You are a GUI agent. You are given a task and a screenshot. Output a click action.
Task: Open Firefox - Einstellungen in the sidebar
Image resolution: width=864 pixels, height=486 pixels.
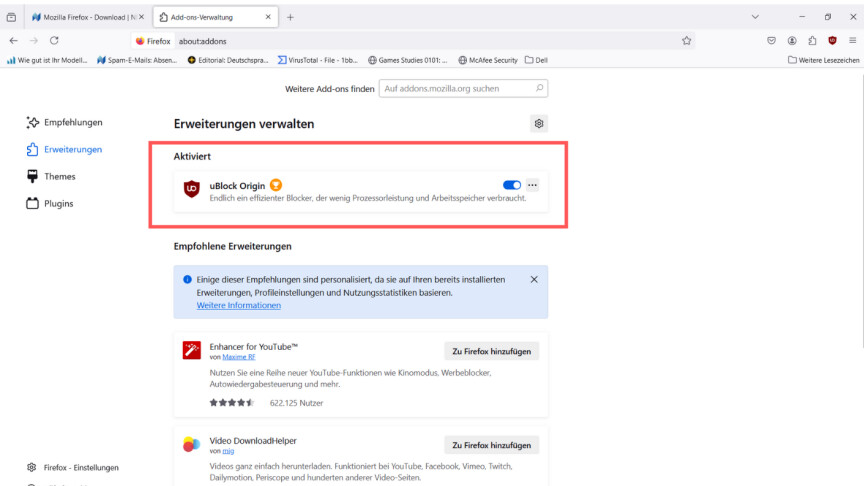tap(73, 467)
